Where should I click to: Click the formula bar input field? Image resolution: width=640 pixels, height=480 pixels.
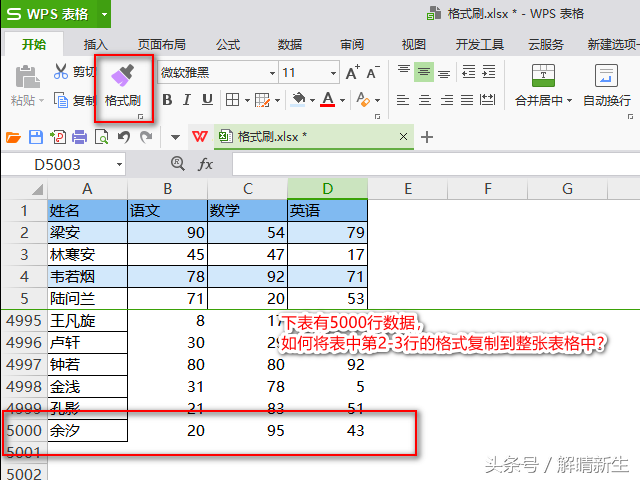point(436,164)
